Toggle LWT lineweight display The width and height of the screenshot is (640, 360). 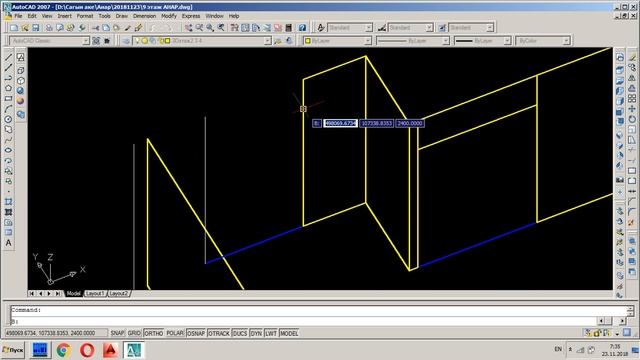tap(271, 333)
